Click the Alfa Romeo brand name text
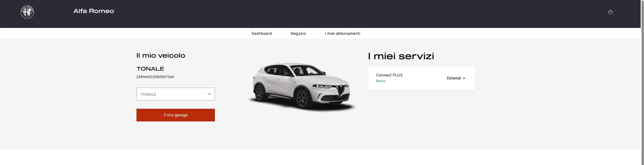The image size is (644, 165). 94,11
